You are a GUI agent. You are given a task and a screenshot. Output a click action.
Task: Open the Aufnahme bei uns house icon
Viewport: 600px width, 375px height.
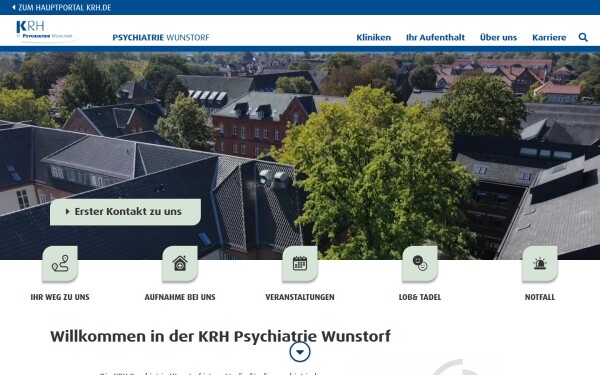click(180, 264)
